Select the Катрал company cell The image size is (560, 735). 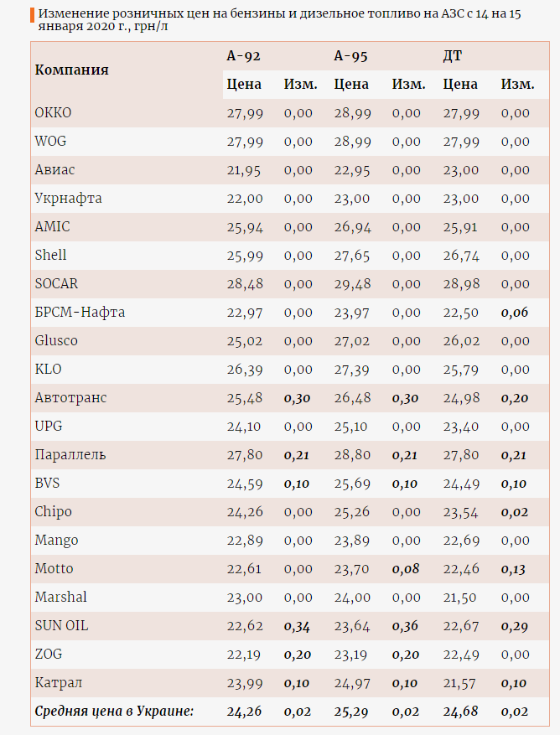pyautogui.click(x=59, y=683)
